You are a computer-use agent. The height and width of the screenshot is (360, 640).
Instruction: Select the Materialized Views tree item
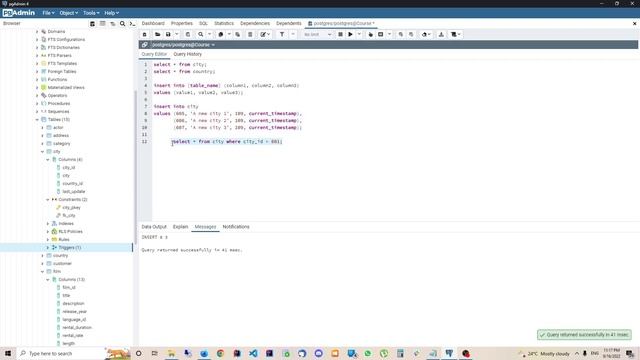click(66, 87)
